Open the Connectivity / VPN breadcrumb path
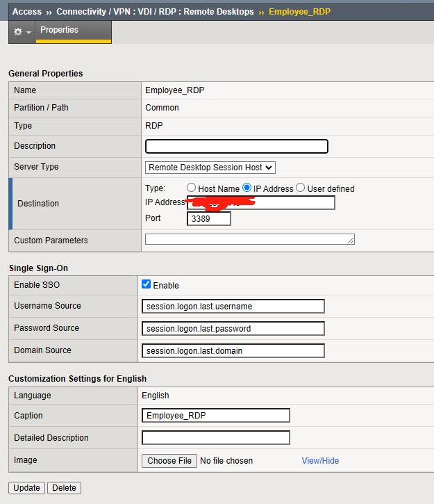Image resolution: width=434 pixels, height=504 pixels. pyautogui.click(x=155, y=12)
